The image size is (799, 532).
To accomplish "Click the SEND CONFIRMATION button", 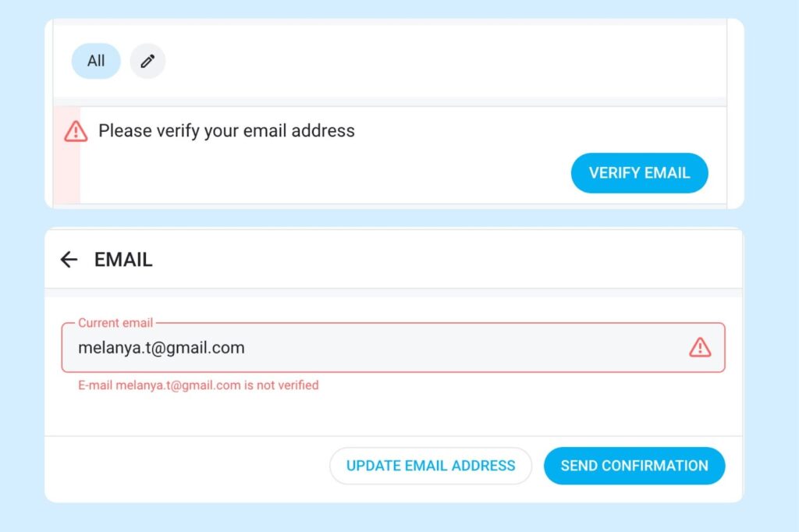I will (634, 466).
